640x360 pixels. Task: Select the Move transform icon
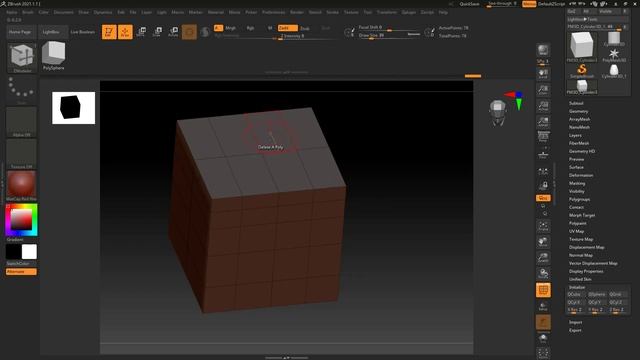click(x=141, y=32)
